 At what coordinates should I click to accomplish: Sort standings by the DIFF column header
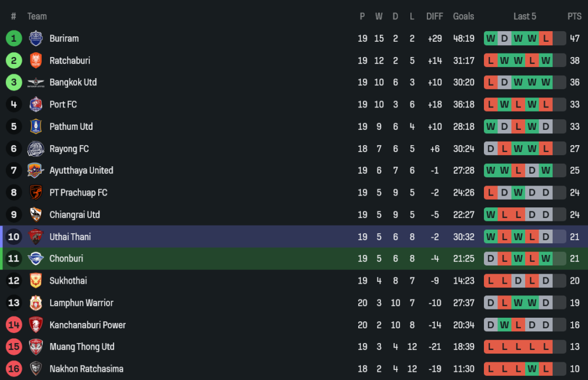[435, 16]
